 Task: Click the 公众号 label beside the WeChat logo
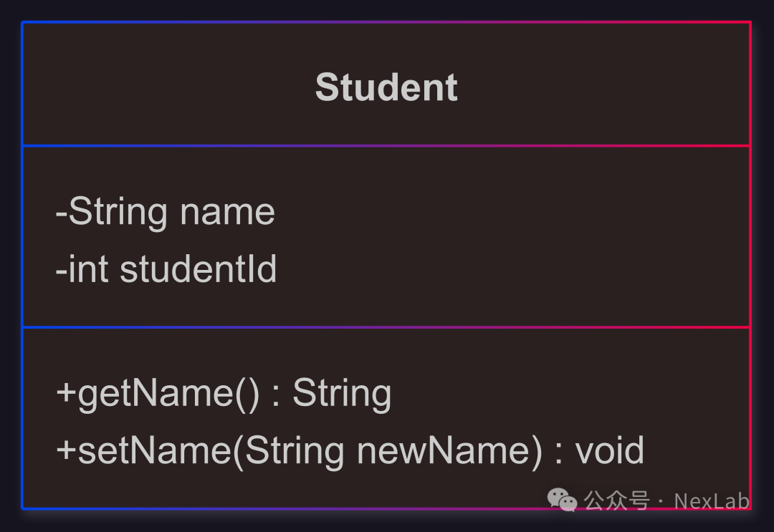click(x=616, y=501)
